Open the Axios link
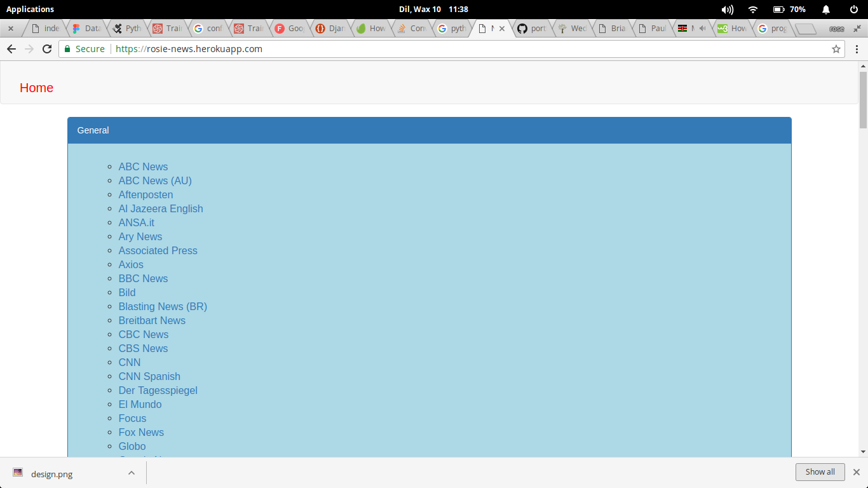 coord(131,264)
